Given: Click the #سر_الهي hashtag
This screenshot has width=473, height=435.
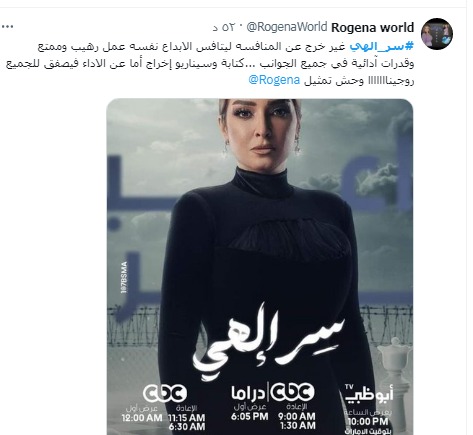Looking at the screenshot, I should tap(382, 46).
